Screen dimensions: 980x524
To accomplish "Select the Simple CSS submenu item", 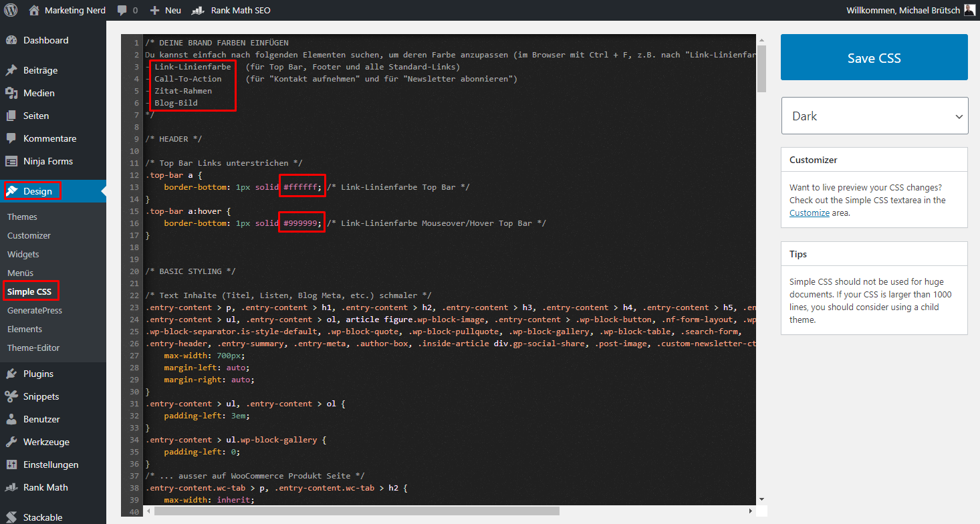I will click(29, 291).
